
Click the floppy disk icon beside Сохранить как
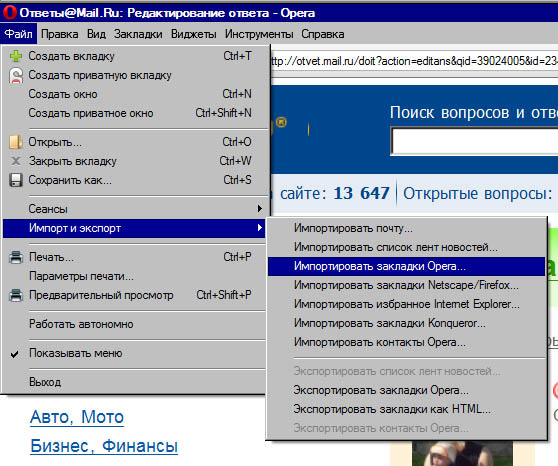(x=16, y=180)
